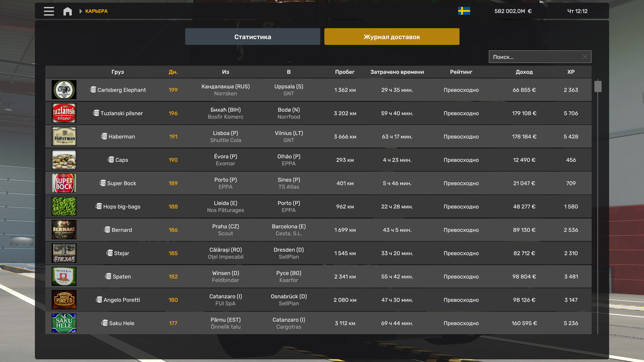Open the hamburger main menu

(49, 11)
